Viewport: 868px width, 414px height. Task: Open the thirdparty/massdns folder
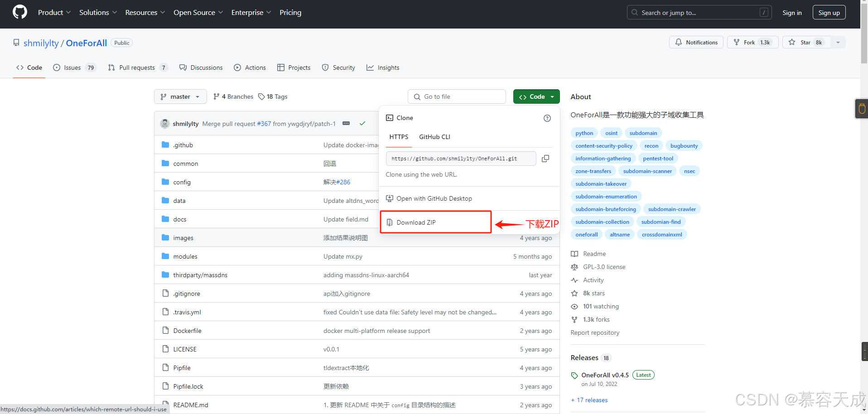tap(200, 275)
